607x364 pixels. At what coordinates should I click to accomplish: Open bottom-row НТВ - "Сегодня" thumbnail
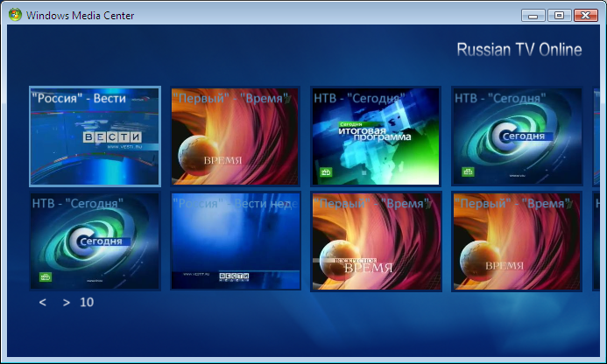(95, 241)
